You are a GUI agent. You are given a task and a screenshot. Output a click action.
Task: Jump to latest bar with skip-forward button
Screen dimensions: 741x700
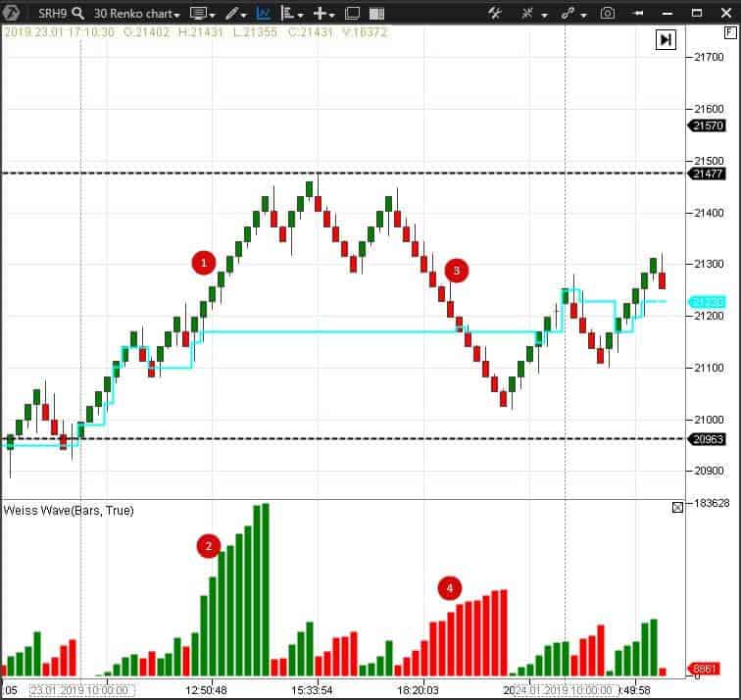(666, 39)
